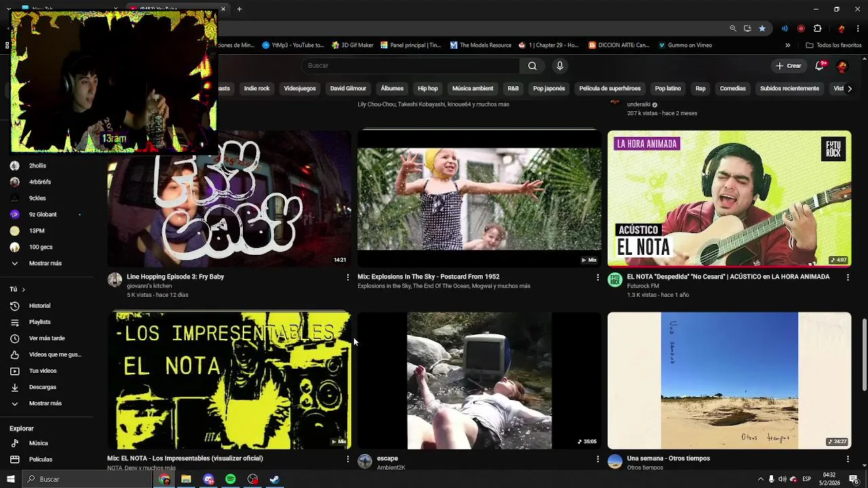Open options menu for Line Hopping Episode 3
Viewport: 868px width, 488px height.
click(348, 277)
